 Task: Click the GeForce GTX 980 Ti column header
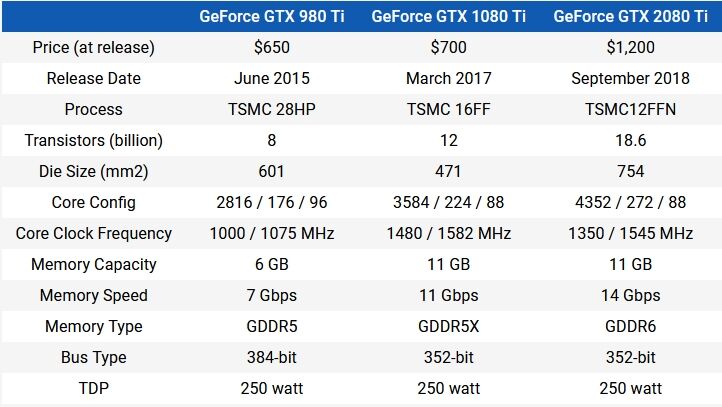click(272, 17)
